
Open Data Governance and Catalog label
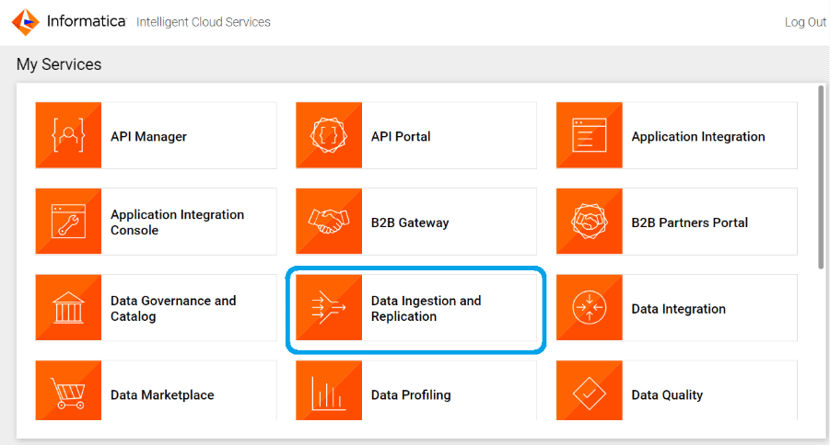tap(173, 308)
